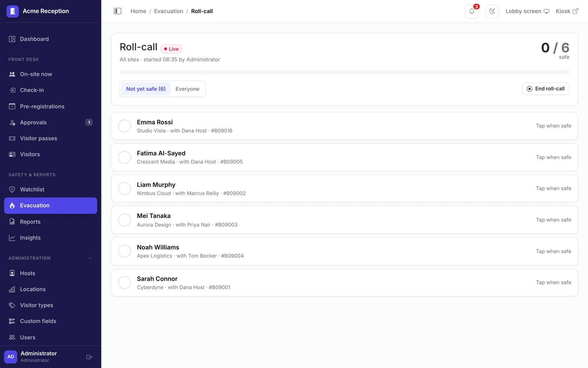Open Reports in the sidebar
Image resolution: width=588 pixels, height=368 pixels.
[51, 222]
